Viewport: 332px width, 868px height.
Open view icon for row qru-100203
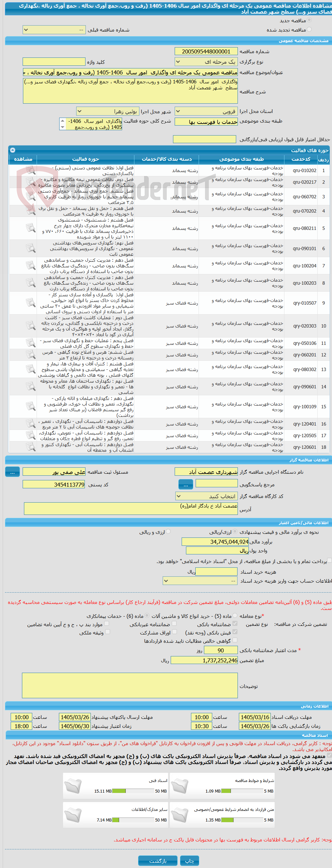[31, 283]
